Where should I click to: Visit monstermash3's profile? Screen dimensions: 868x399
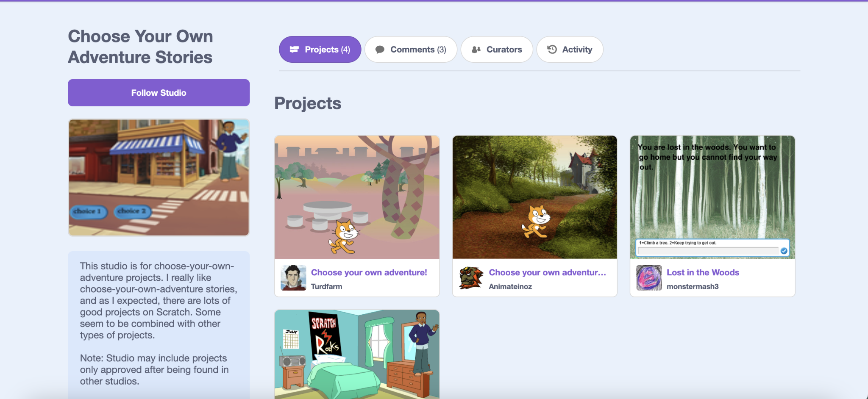693,286
